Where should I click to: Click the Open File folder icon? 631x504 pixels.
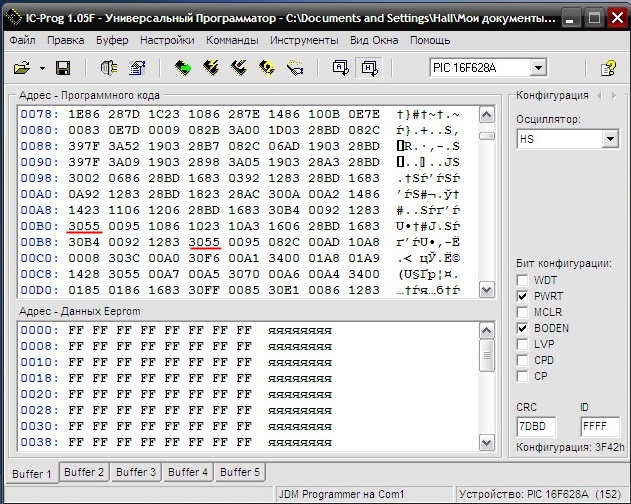[22, 68]
